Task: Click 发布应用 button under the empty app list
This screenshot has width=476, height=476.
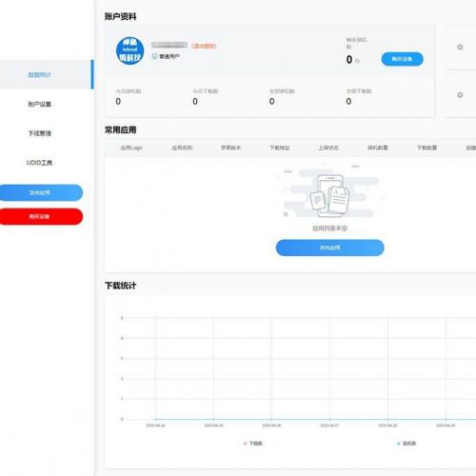Action: click(x=330, y=248)
